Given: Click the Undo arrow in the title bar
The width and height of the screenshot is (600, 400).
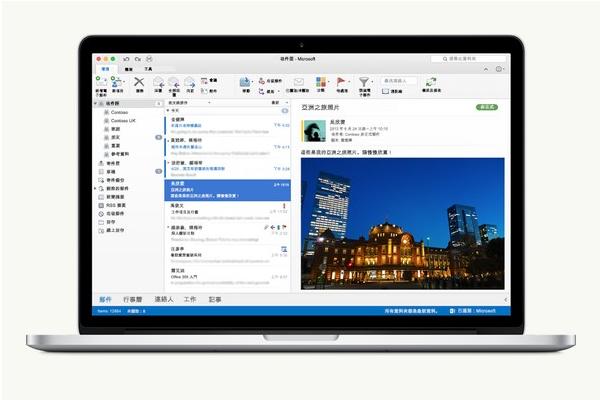Looking at the screenshot, I should [126, 59].
